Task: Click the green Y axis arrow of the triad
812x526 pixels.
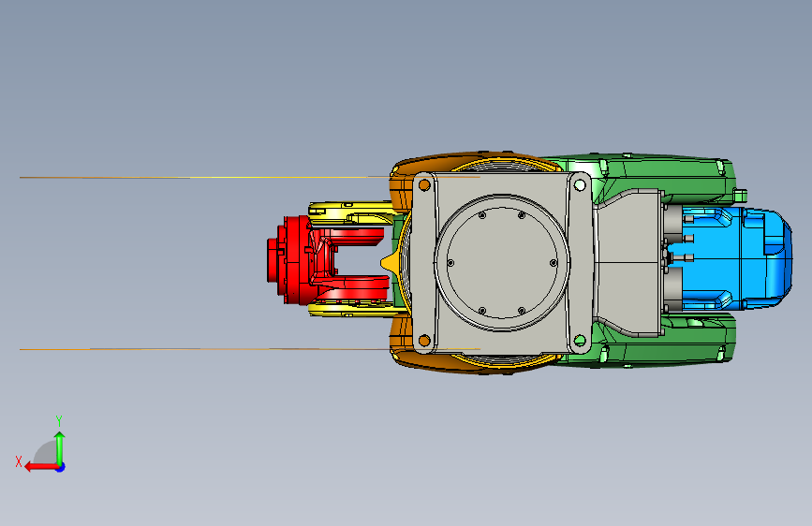Action: tap(60, 448)
